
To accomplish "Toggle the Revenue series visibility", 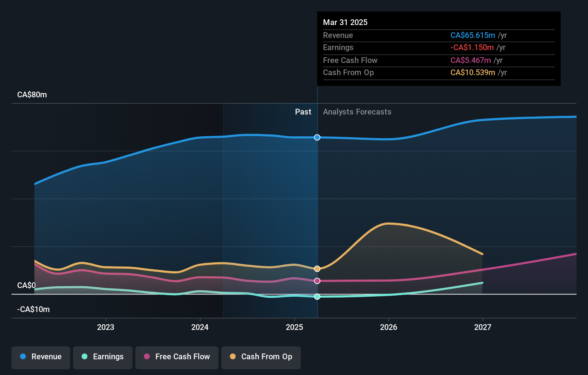I will pos(40,357).
